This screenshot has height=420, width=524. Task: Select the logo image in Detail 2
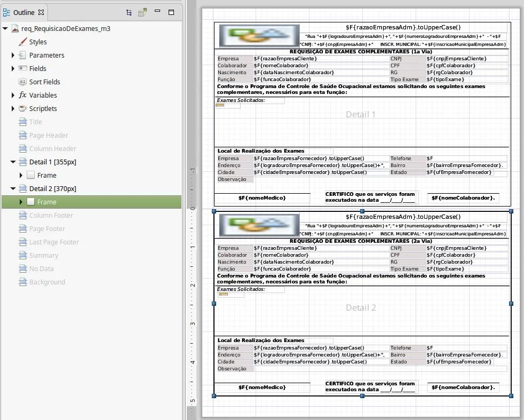click(x=259, y=225)
